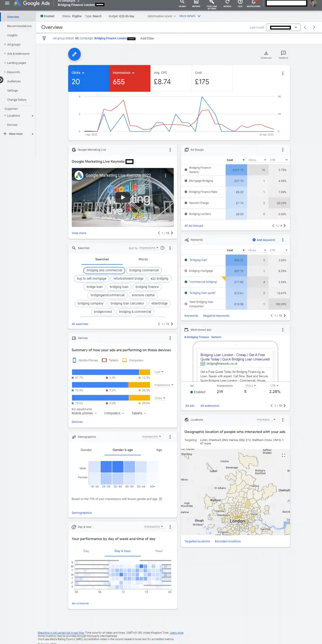Open the hamburger main menu
The width and height of the screenshot is (322, 644).
coord(7,3)
